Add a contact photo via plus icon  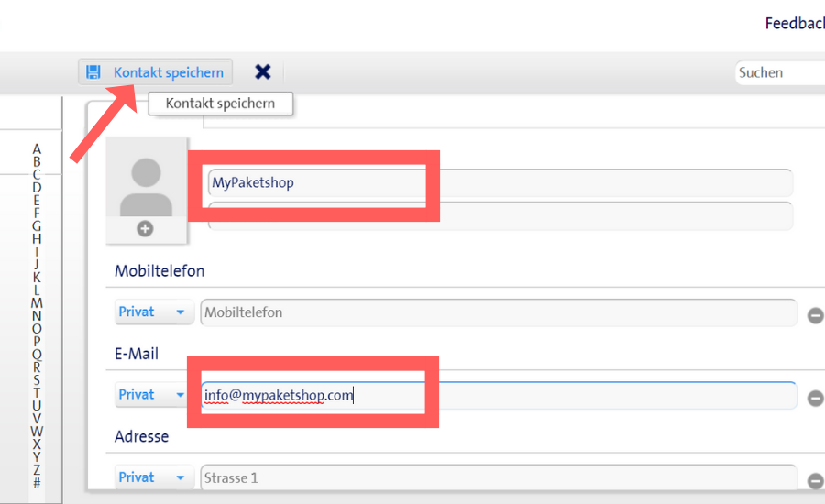tap(145, 229)
